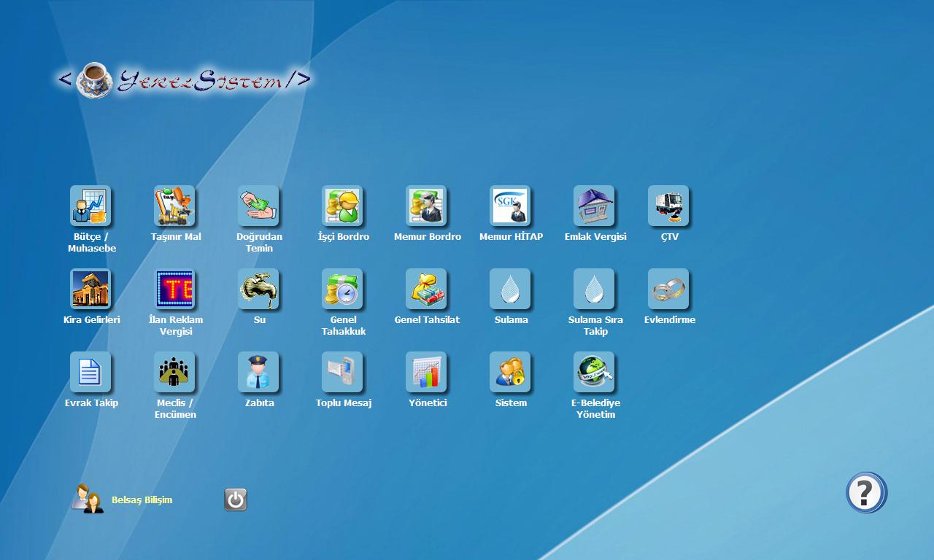Image resolution: width=934 pixels, height=560 pixels.
Task: Click the power shutdown button
Action: [236, 499]
